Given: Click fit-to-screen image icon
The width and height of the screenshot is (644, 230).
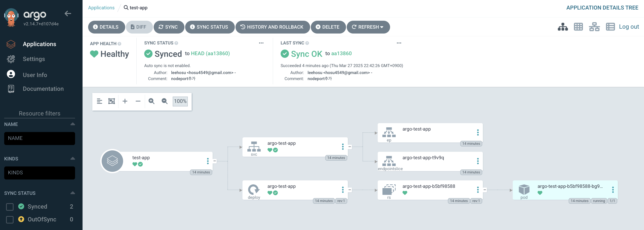Looking at the screenshot, I should point(111,101).
